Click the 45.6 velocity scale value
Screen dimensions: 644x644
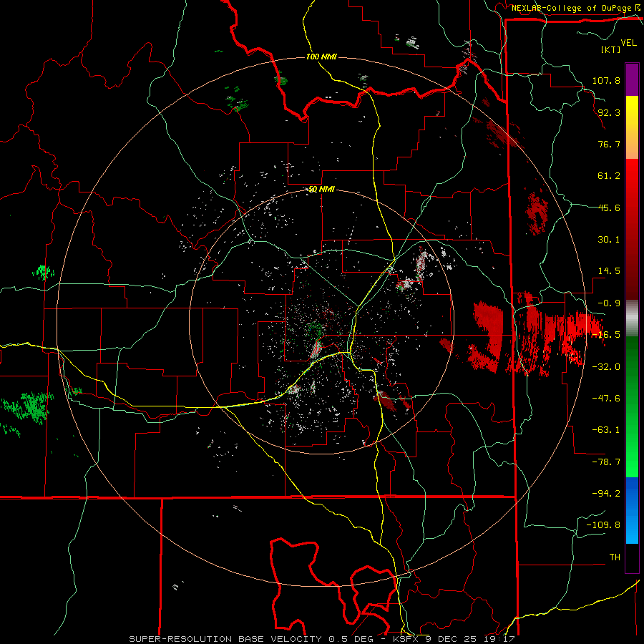click(x=609, y=208)
